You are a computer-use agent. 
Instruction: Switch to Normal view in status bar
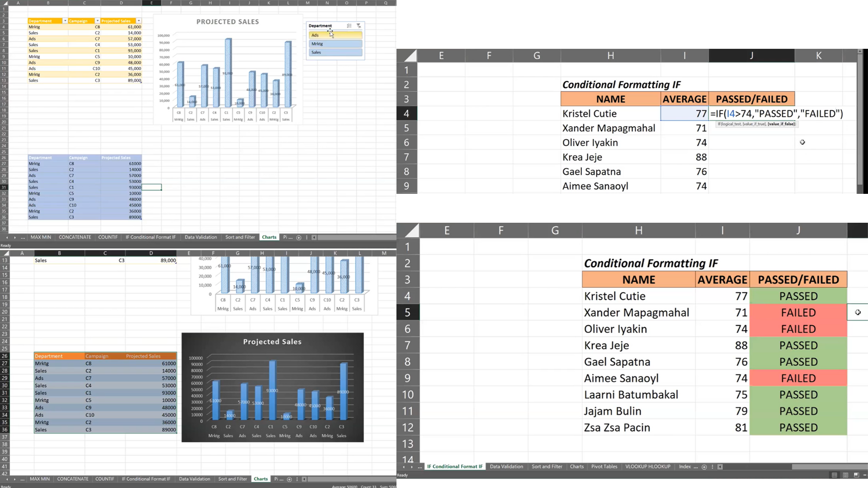click(834, 475)
